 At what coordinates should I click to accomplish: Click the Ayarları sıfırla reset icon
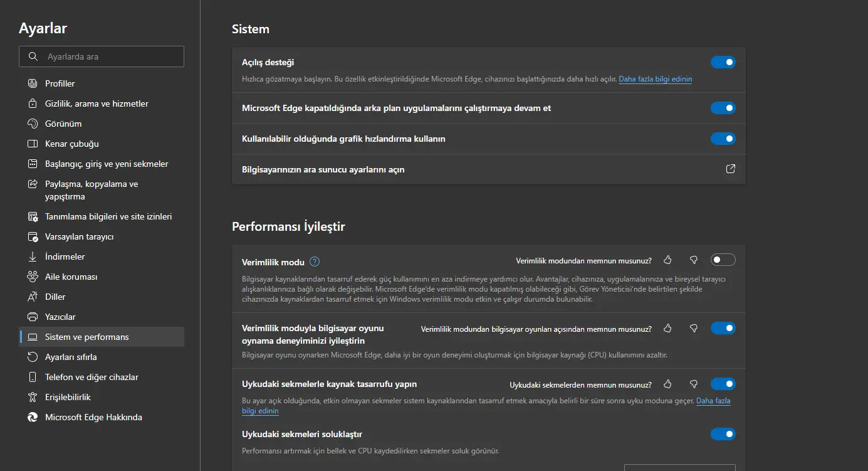pyautogui.click(x=33, y=357)
